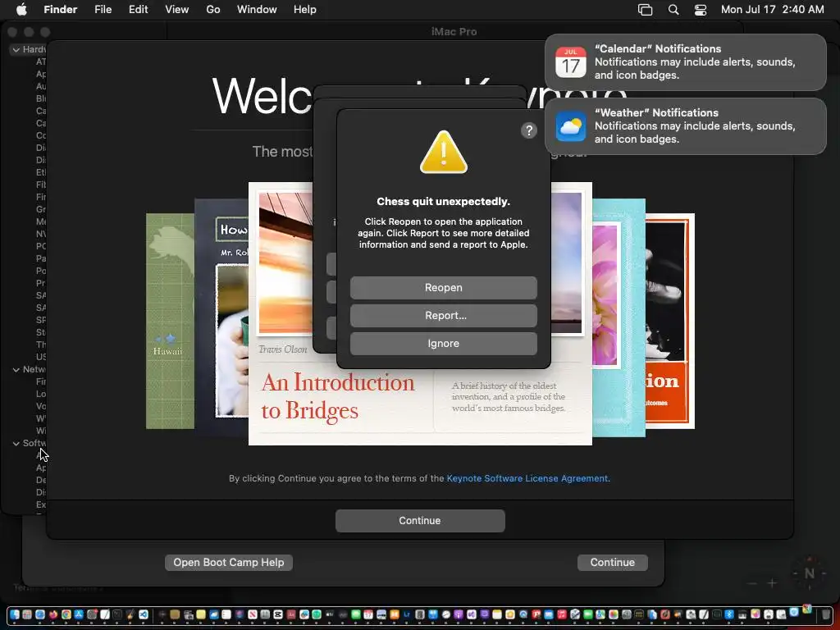This screenshot has width=840, height=630.
Task: Click Continue in the Boot Camp window
Action: click(612, 562)
